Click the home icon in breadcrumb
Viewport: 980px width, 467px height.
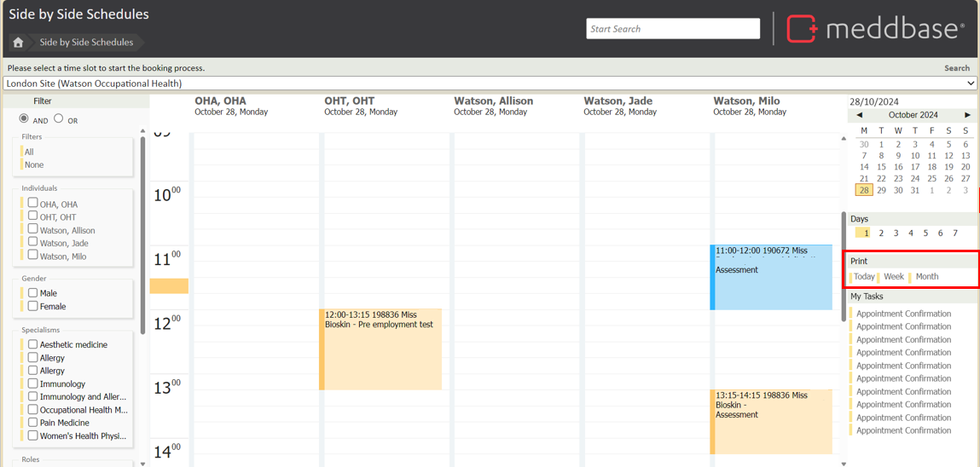[x=18, y=42]
